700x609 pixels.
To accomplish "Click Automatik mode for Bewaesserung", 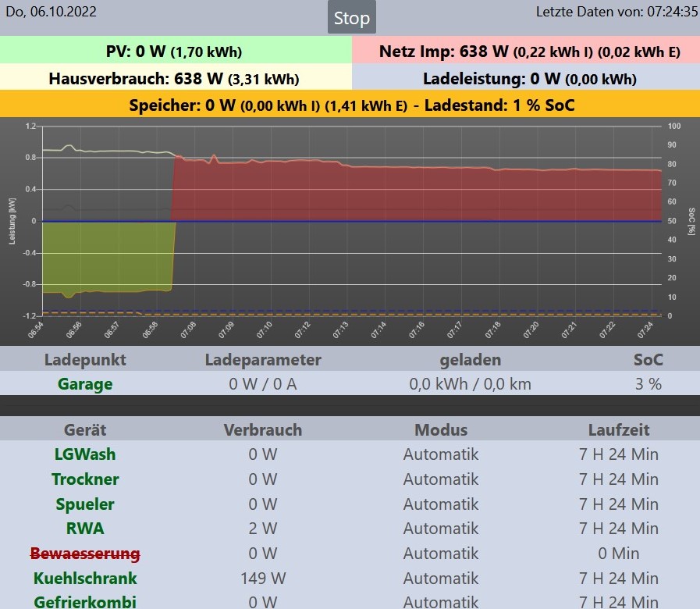I will (x=440, y=554).
